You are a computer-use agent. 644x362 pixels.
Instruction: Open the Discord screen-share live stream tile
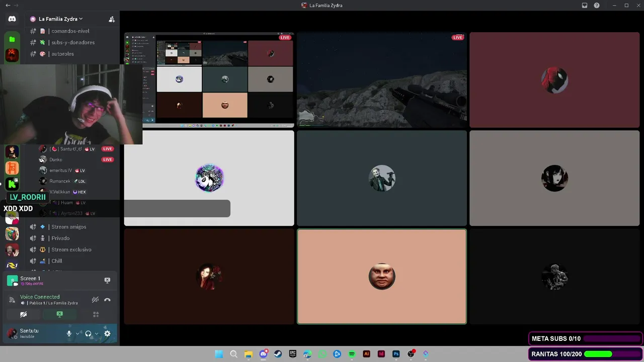coord(209,80)
